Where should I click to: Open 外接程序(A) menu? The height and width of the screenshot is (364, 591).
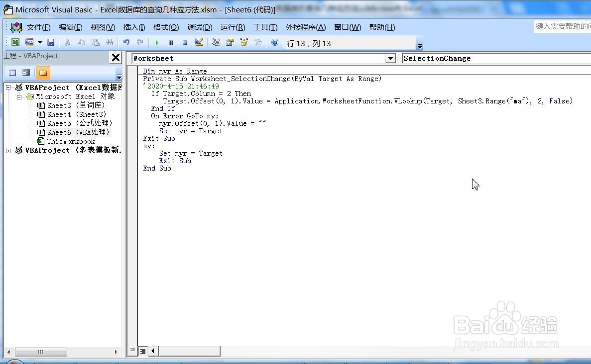tap(306, 27)
